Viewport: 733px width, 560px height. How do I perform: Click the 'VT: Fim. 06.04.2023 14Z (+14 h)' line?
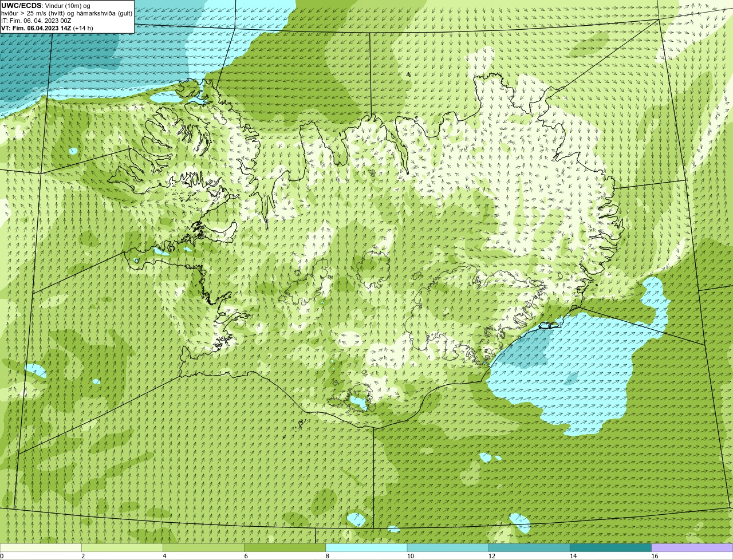tap(47, 28)
